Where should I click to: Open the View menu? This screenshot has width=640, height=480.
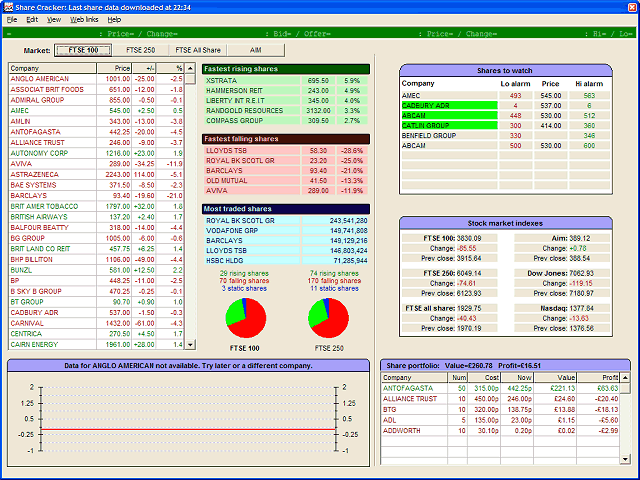coord(53,20)
